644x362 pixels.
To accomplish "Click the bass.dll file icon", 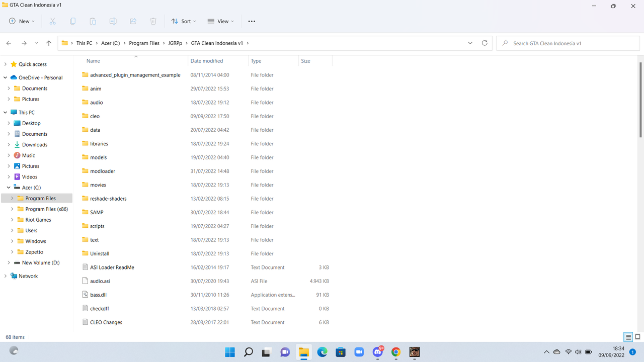I will click(85, 295).
